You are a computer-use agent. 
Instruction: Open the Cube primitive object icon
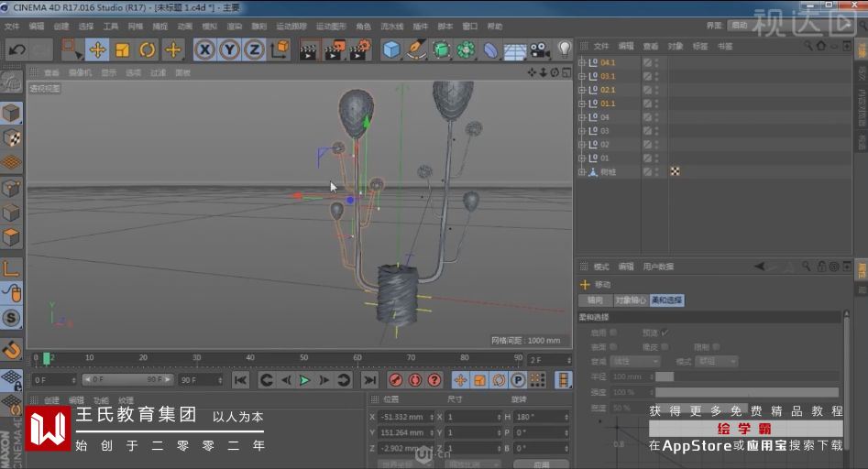coord(392,49)
